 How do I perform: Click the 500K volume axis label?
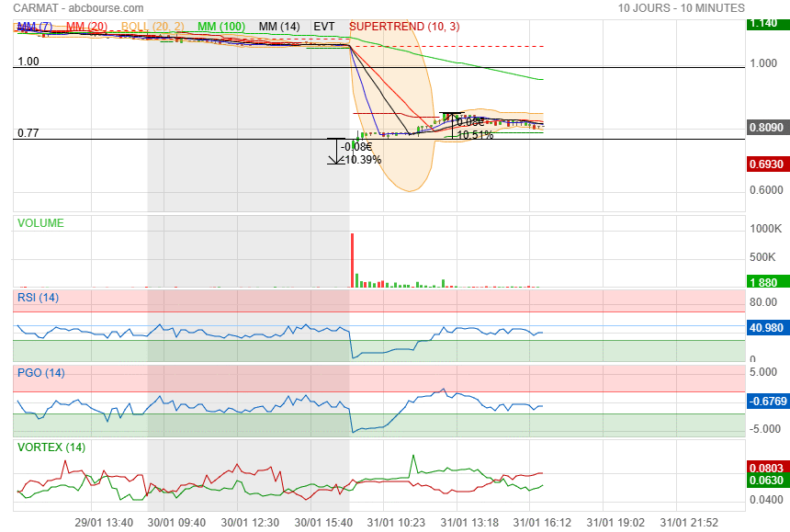[x=762, y=257]
